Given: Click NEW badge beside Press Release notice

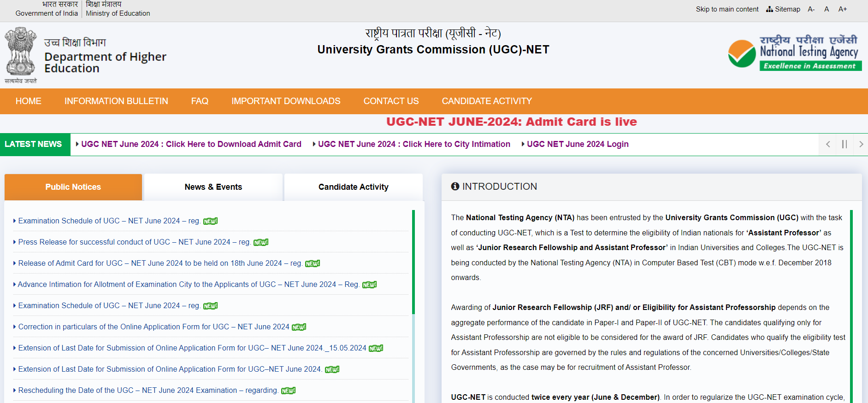Looking at the screenshot, I should 261,242.
